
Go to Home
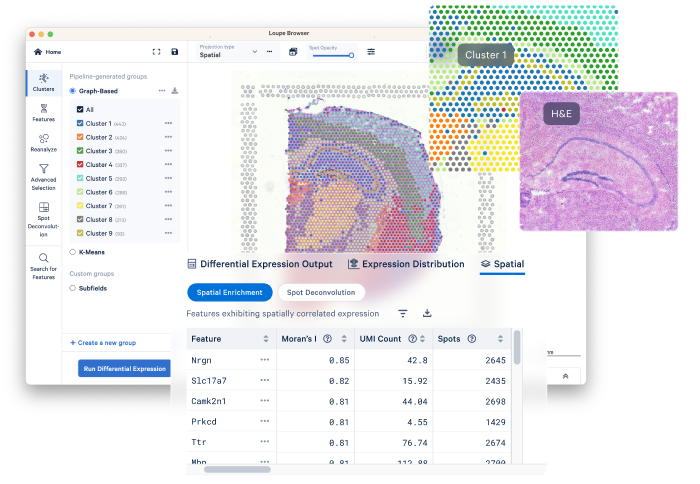pyautogui.click(x=47, y=52)
